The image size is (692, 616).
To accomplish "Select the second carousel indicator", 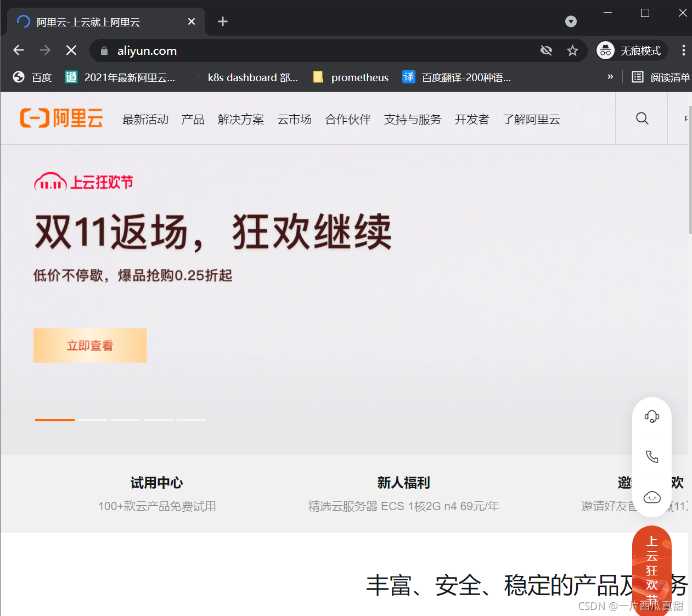I will [x=93, y=420].
